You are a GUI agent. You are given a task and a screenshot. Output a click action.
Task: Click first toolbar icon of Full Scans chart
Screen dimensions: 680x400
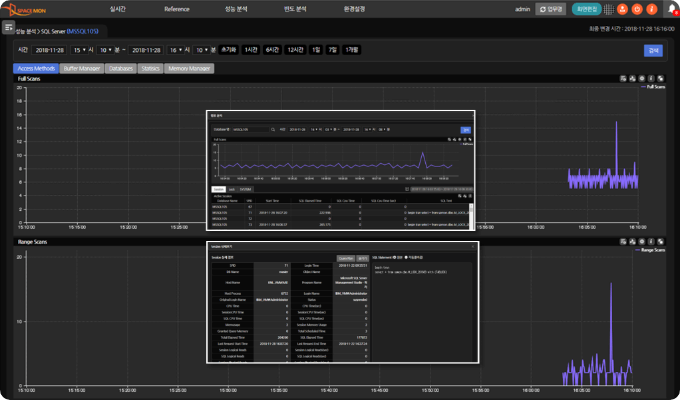(623, 79)
